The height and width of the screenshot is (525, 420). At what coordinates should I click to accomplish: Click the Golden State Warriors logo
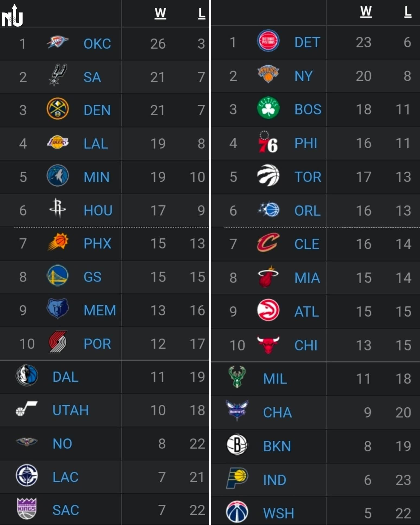[57, 276]
